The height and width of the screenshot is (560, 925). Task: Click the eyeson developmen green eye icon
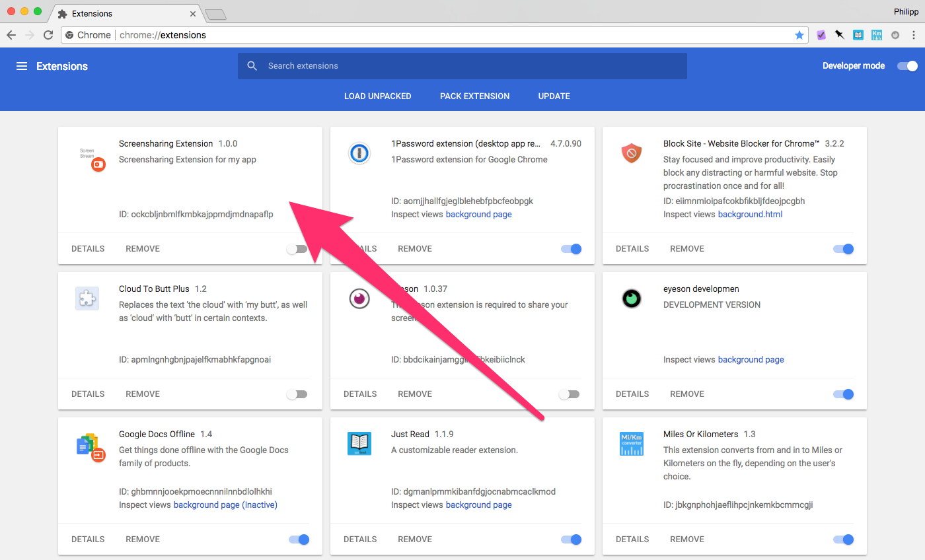(x=632, y=299)
